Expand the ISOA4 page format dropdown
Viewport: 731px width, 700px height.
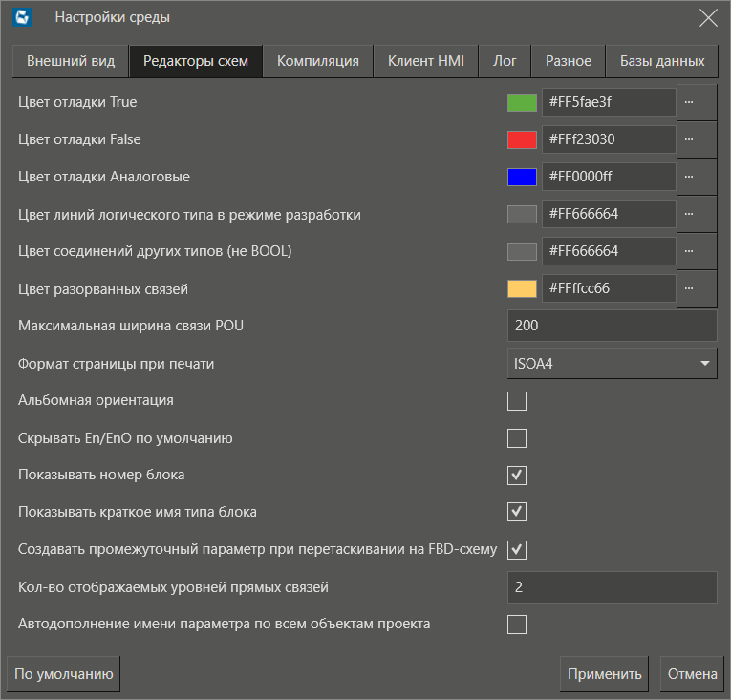(x=612, y=364)
